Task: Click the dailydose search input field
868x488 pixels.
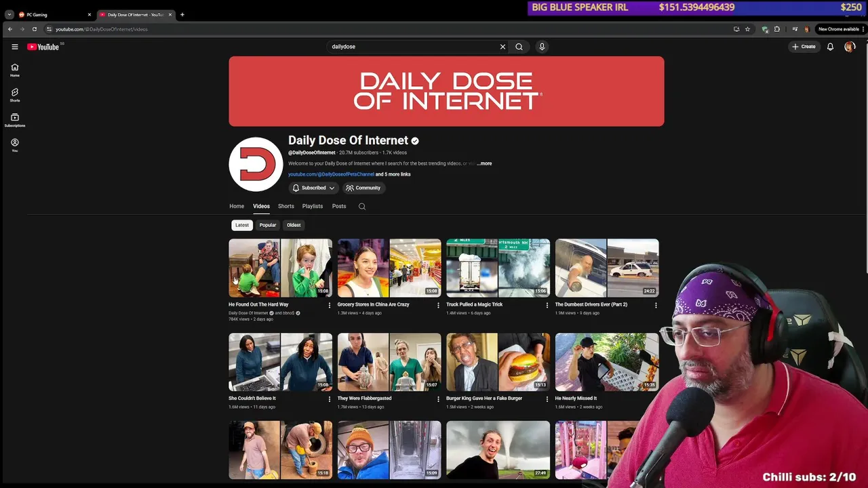Action: 414,47
